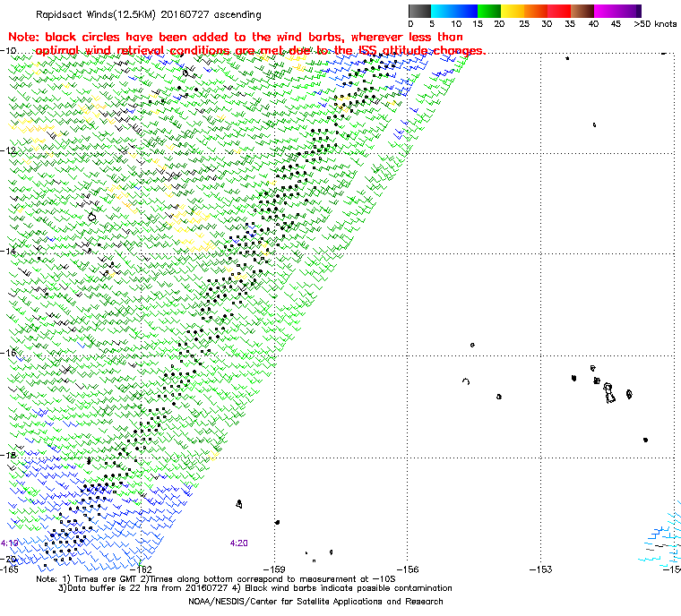The width and height of the screenshot is (681, 616).
Task: Click the title text 'Rapidscat Winds(12.5KM) 20160727 ascending'
Action: pyautogui.click(x=149, y=14)
